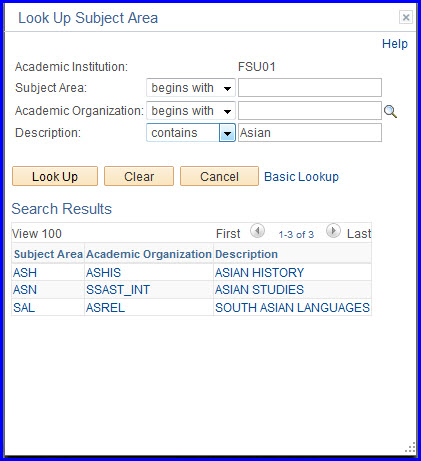Switch to Basic Lookup
This screenshot has height=461, width=421.
[301, 177]
